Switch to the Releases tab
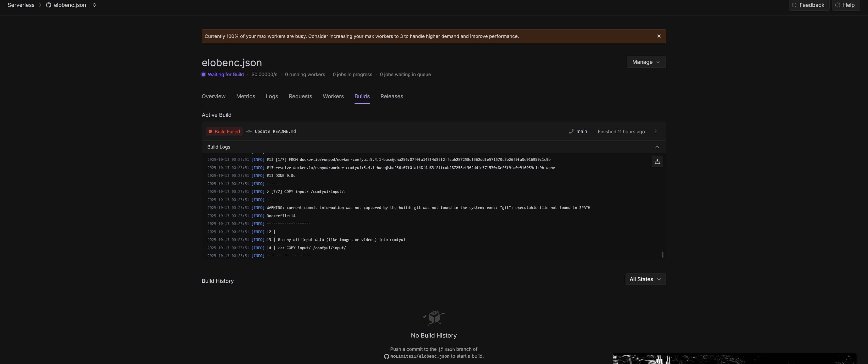The height and width of the screenshot is (364, 868). (x=392, y=96)
